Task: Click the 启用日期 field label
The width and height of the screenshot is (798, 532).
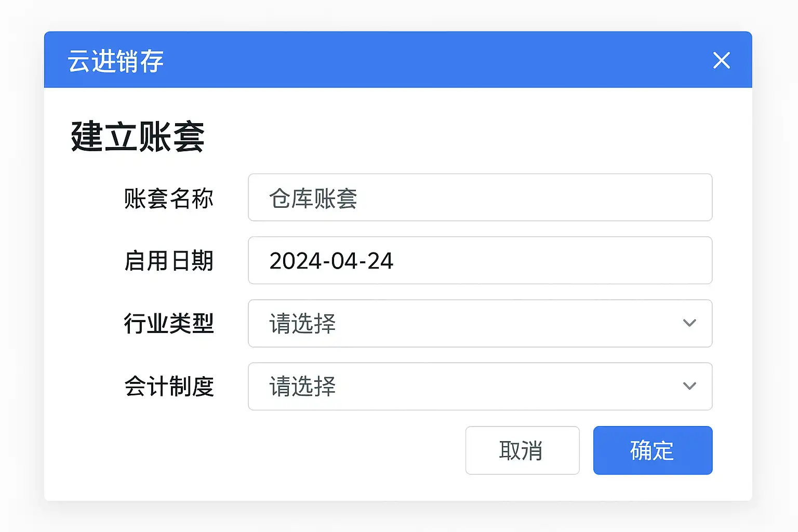Action: 169,261
